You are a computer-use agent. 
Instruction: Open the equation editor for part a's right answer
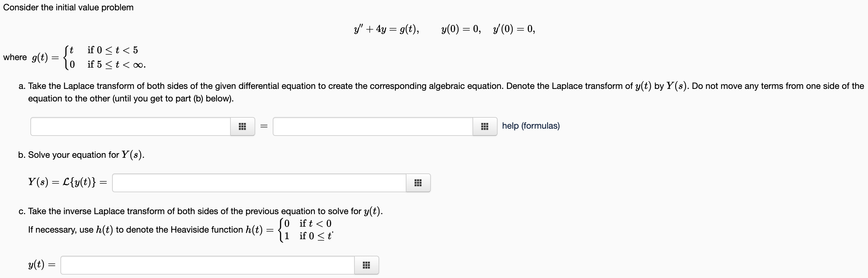pyautogui.click(x=484, y=126)
